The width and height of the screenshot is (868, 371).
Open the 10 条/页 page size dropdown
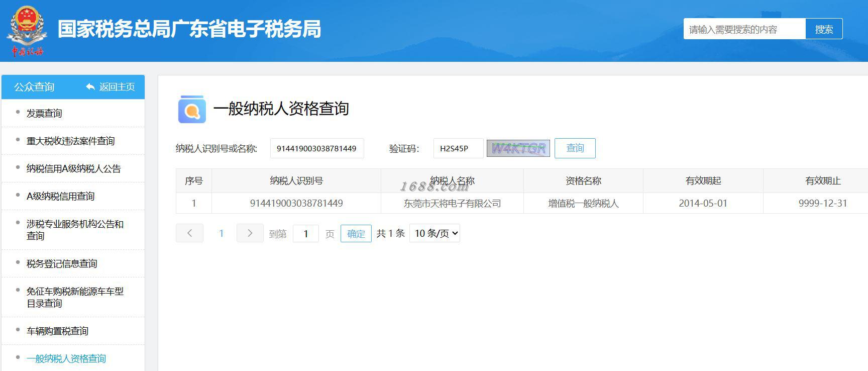pos(435,233)
